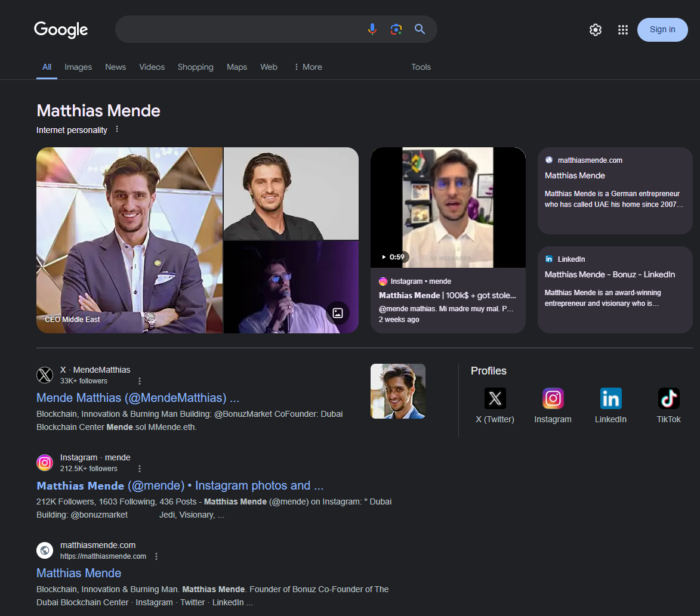Screen dimensions: 700x616
Task: Click the Sign in button
Action: click(662, 29)
